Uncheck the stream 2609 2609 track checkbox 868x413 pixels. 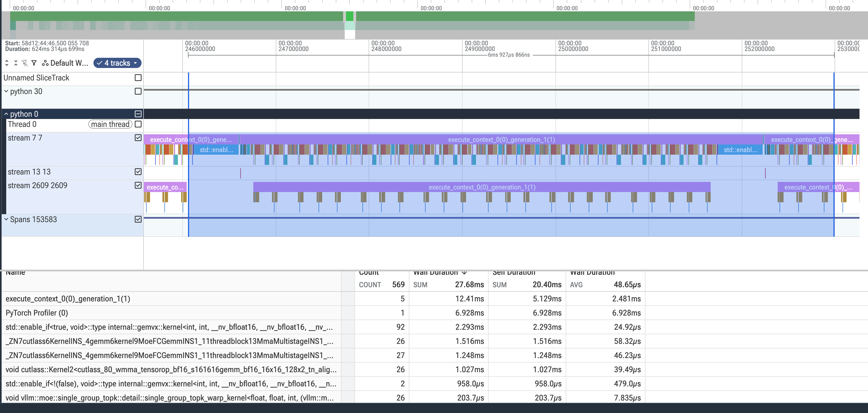pyautogui.click(x=138, y=185)
